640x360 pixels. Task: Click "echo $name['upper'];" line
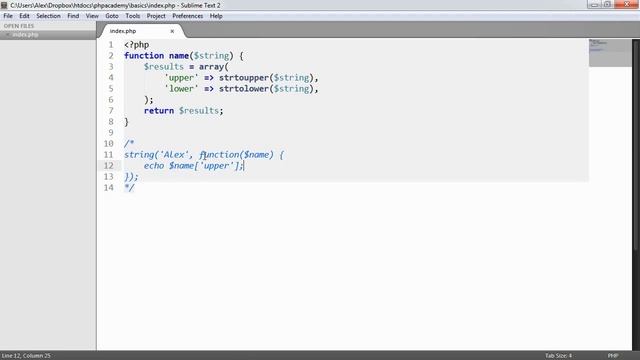193,166
